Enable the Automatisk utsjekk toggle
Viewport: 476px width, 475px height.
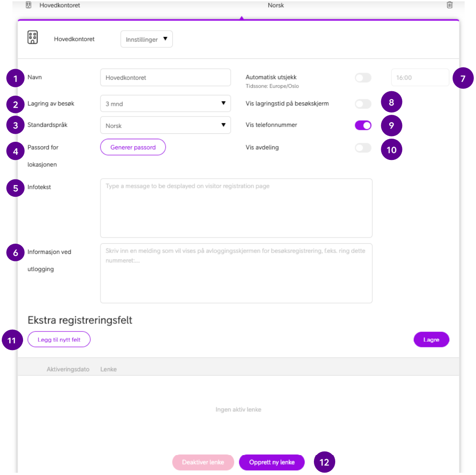point(363,78)
